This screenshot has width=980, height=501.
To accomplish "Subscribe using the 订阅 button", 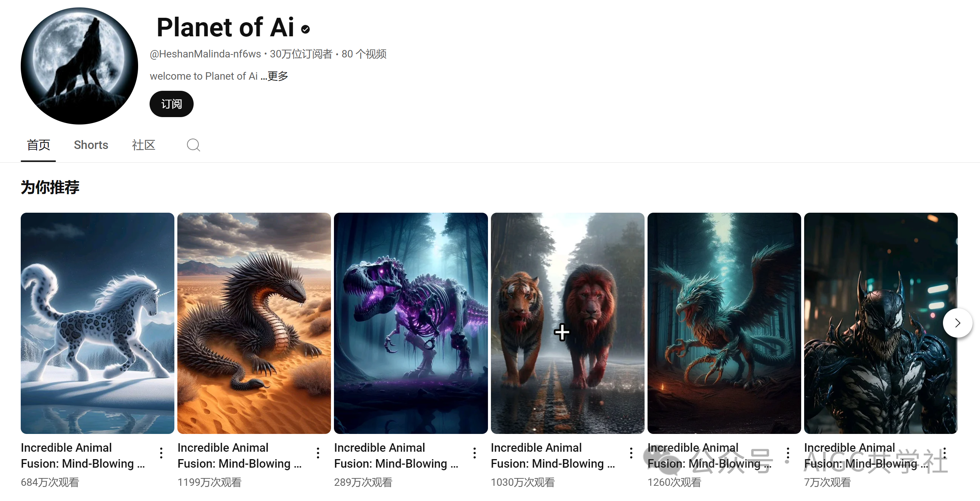I will click(x=171, y=104).
